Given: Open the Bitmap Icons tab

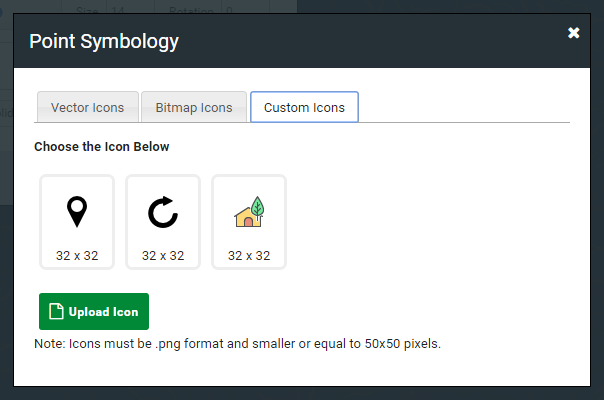Looking at the screenshot, I should point(194,107).
